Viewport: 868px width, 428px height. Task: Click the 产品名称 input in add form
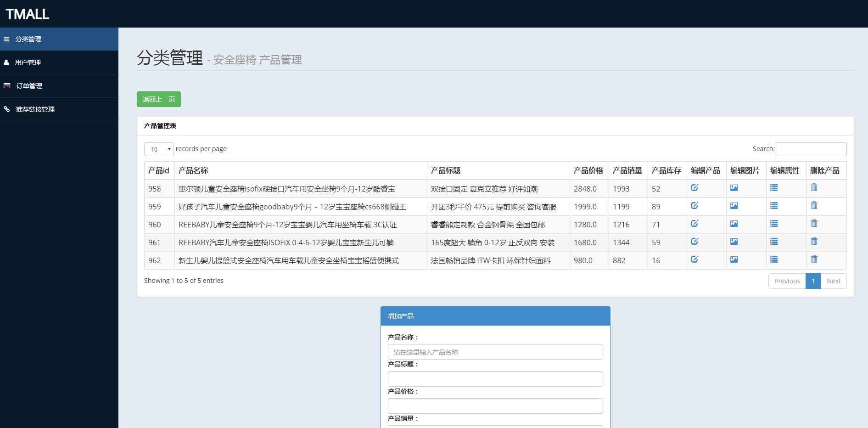click(x=495, y=352)
